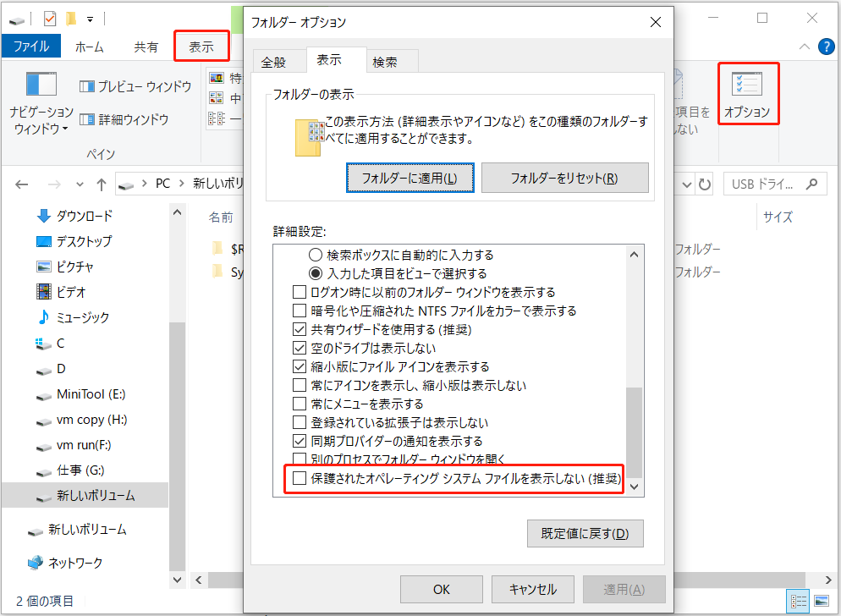Expand the ナビゲーションウィンドウ dropdown arrow
Viewport: 841px width, 616px height.
click(65, 129)
